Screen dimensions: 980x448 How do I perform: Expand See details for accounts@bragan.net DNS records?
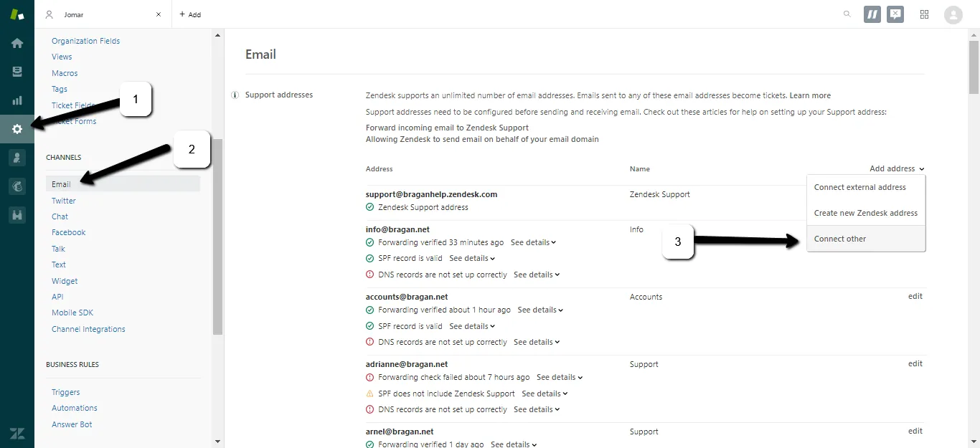(537, 343)
